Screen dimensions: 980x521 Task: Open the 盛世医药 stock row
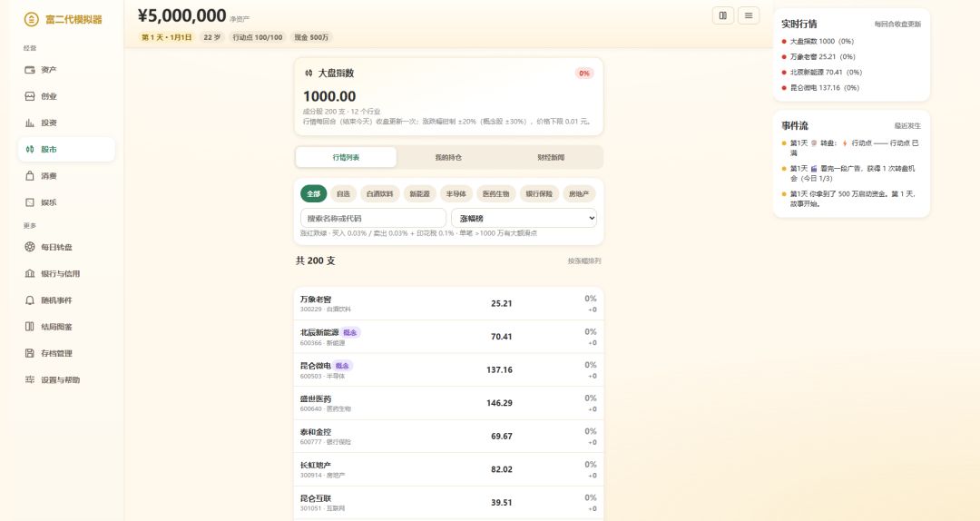pos(449,403)
